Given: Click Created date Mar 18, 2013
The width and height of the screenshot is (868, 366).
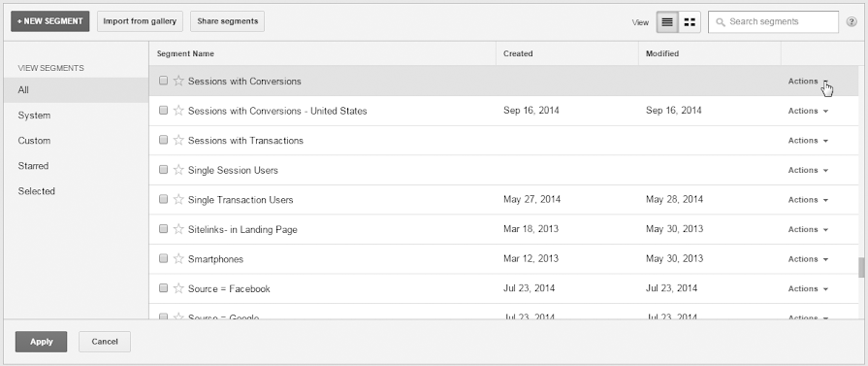Looking at the screenshot, I should click(530, 228).
